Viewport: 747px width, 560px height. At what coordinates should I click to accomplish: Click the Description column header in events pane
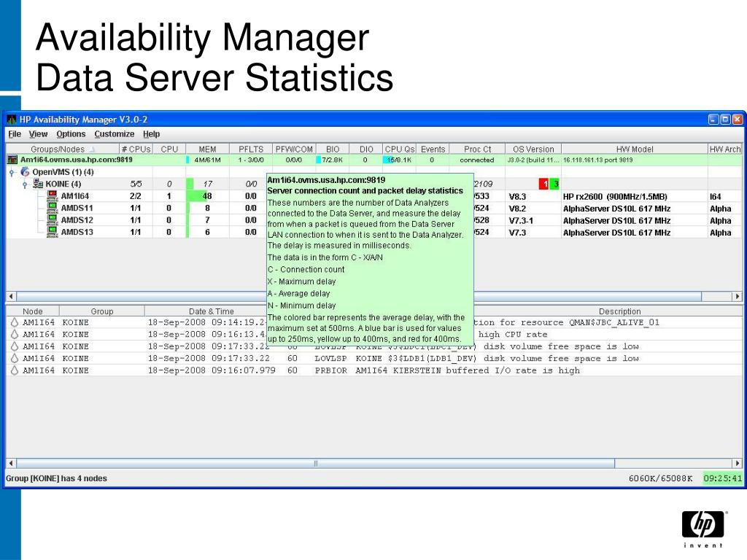619,311
